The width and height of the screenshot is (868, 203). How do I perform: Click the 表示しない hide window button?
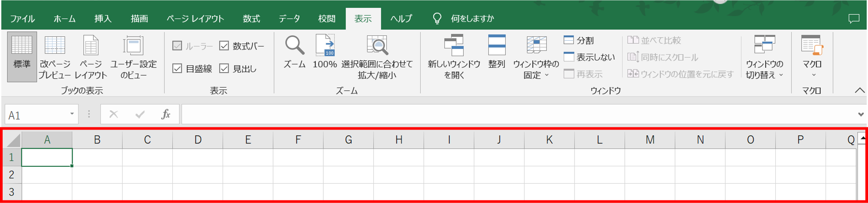589,57
